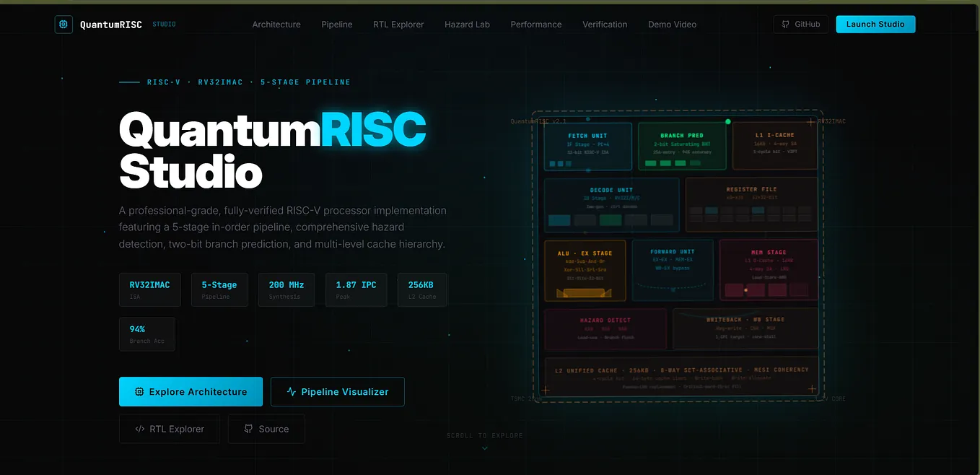This screenshot has width=980, height=475.
Task: Select the Writeback WB Stage block
Action: [745, 329]
